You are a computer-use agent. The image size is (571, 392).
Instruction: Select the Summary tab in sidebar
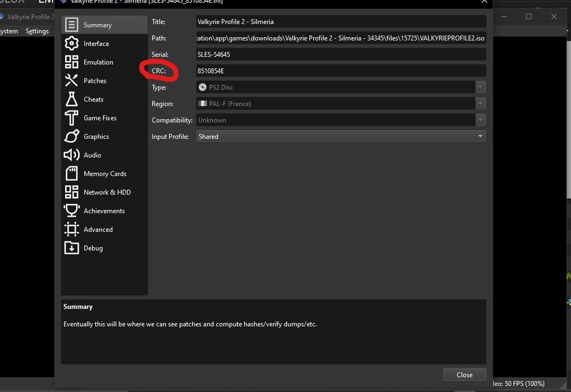click(97, 25)
